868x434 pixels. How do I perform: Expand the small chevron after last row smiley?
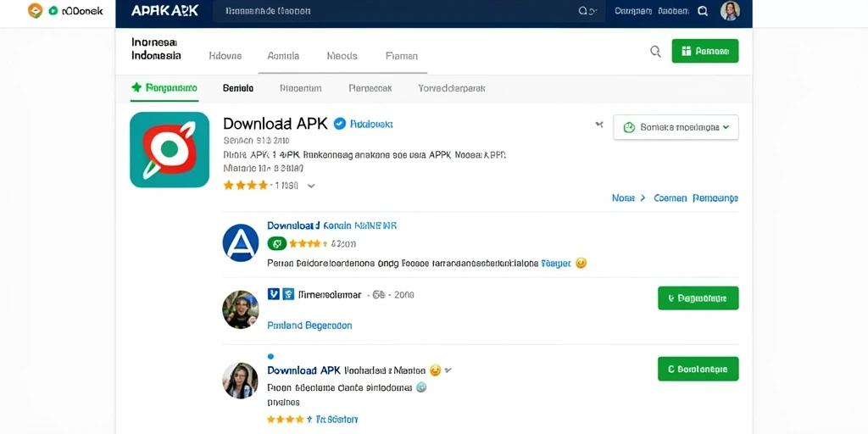coord(448,370)
